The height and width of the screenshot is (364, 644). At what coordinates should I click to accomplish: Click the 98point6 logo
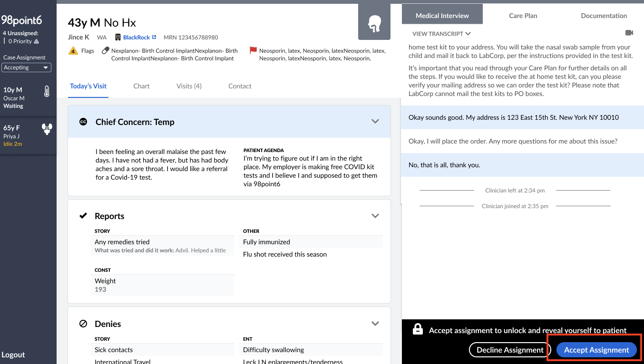coord(22,20)
